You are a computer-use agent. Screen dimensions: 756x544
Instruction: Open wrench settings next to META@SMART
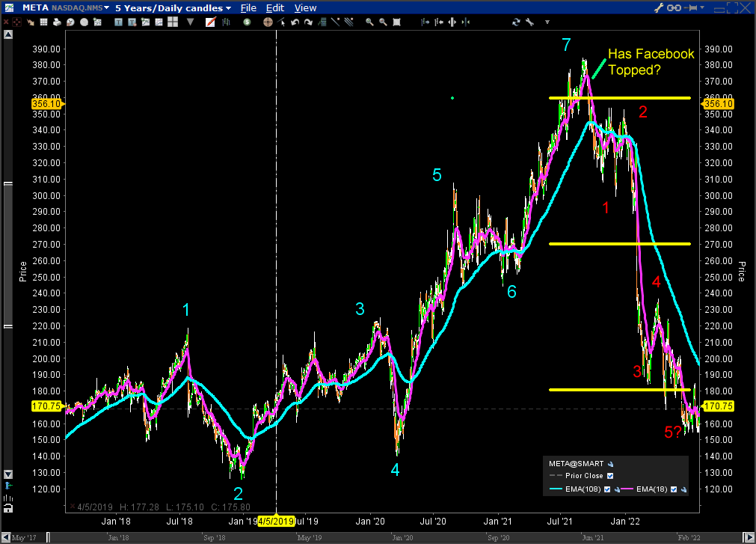tap(611, 464)
